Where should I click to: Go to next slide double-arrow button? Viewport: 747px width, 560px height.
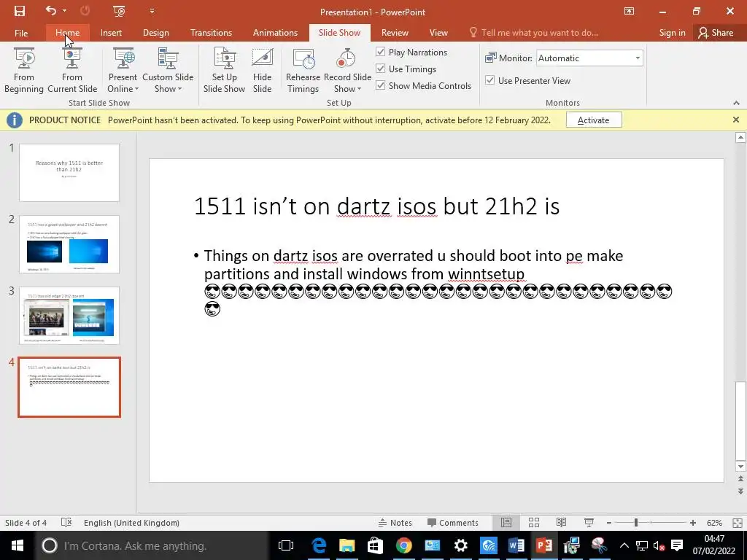click(x=740, y=491)
